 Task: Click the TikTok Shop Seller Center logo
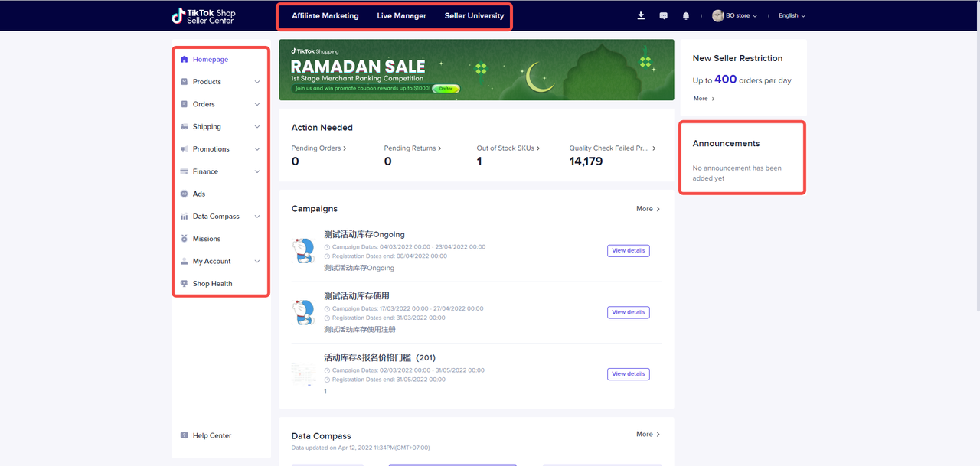(x=204, y=15)
